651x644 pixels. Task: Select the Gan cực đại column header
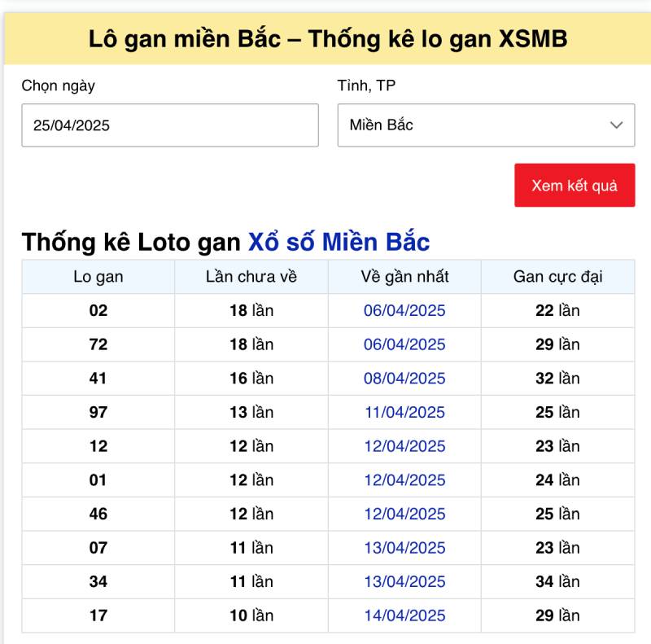pos(558,277)
